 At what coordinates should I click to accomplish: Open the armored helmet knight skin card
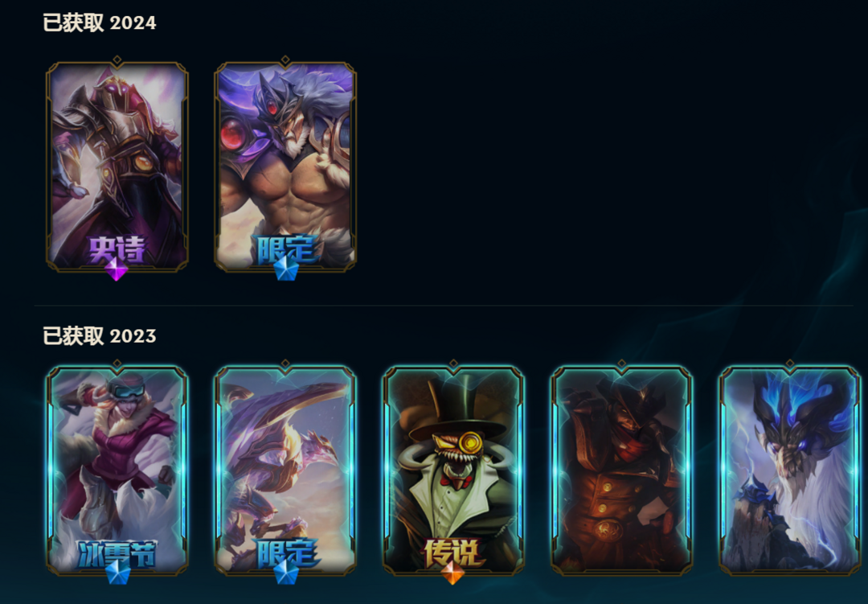pos(117,166)
